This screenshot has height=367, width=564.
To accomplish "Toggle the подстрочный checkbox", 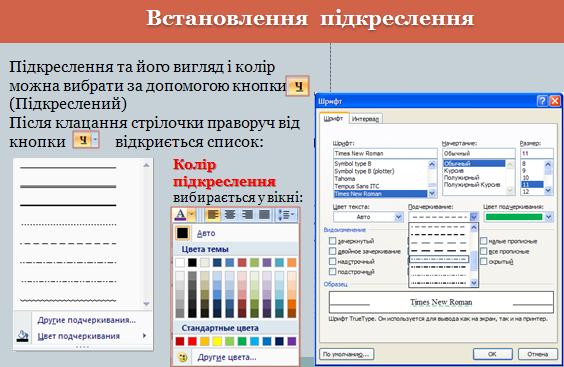I will [x=333, y=271].
